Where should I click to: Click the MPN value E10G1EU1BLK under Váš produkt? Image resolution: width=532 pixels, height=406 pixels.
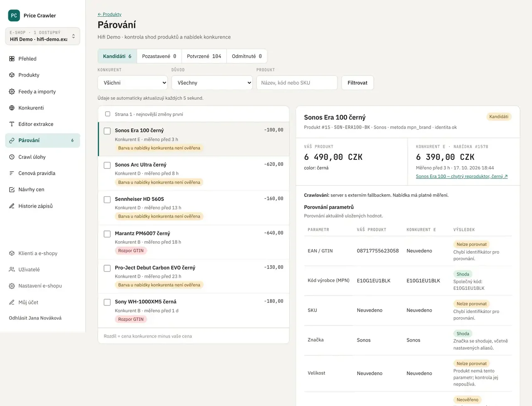click(374, 281)
